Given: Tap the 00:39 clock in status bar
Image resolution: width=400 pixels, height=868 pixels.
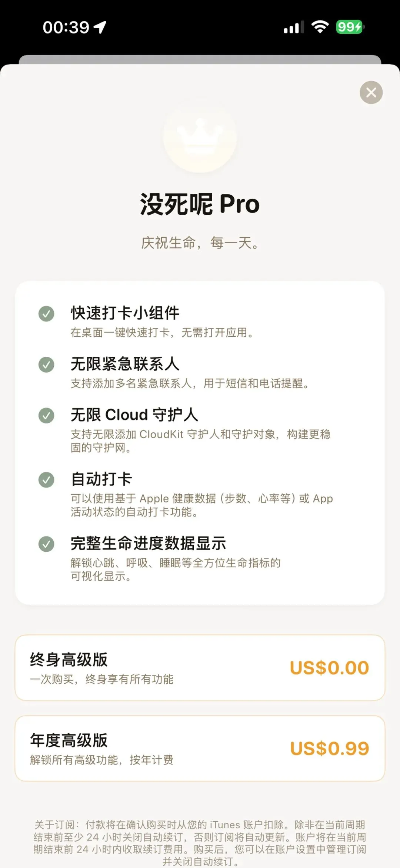Looking at the screenshot, I should tap(66, 27).
